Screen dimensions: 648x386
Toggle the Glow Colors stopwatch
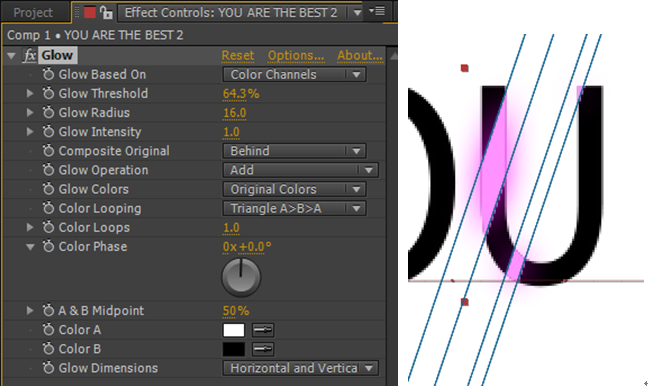(48, 189)
